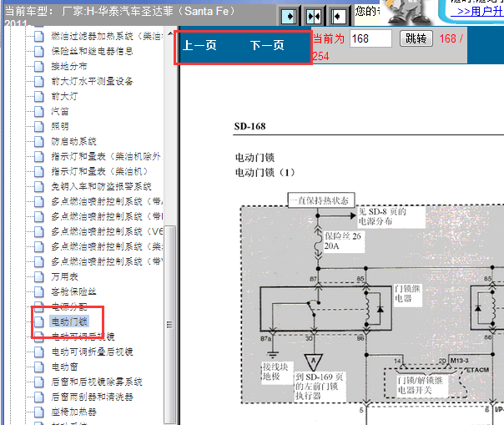
Task: Click document icon beside 免钥入车和防盗报警系统
Action: [x=39, y=186]
